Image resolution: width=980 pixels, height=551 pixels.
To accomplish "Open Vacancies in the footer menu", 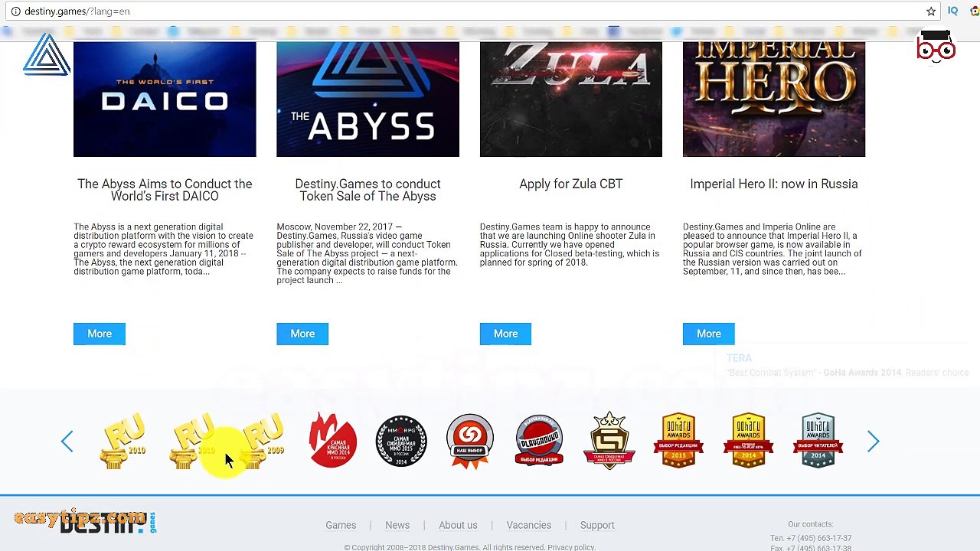I will [529, 525].
